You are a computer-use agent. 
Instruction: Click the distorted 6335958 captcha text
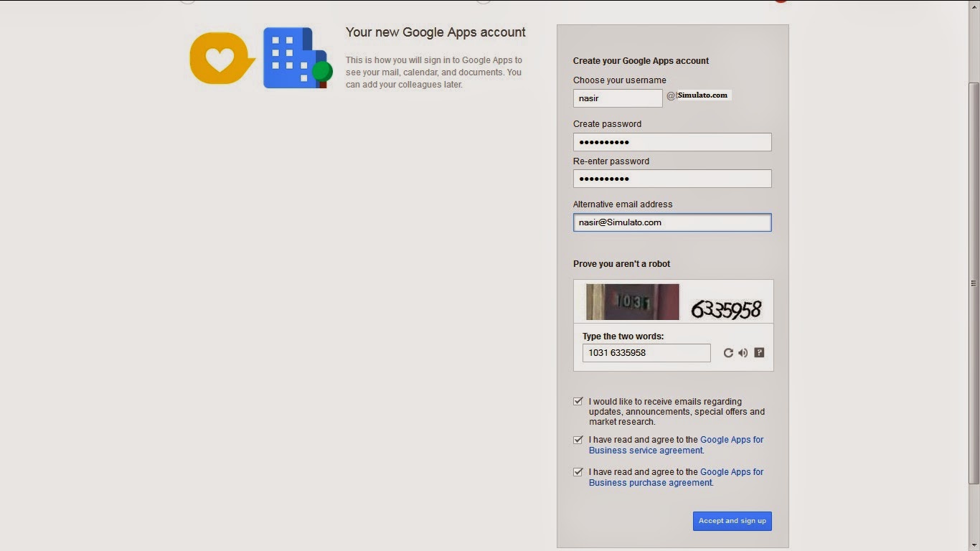pyautogui.click(x=726, y=309)
